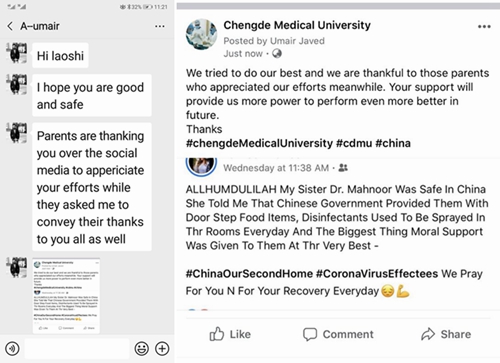500x363 pixels.
Task: Click the Comment speech bubble
Action: coord(310,334)
